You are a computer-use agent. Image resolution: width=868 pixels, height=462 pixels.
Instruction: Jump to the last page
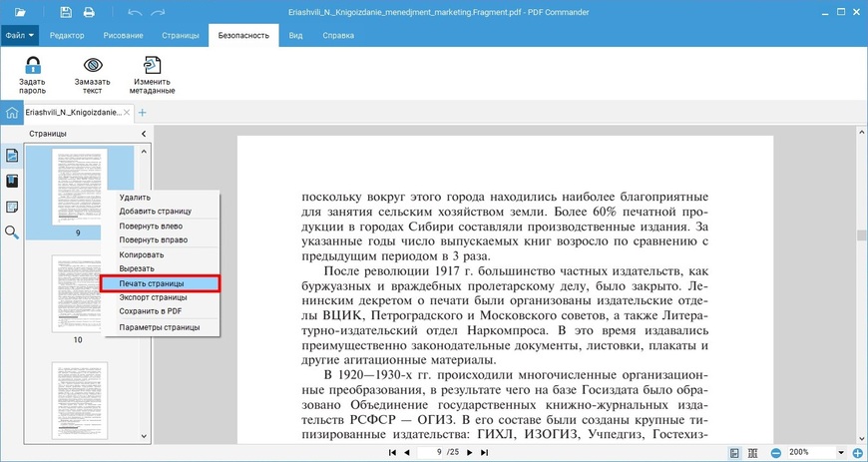click(x=485, y=453)
